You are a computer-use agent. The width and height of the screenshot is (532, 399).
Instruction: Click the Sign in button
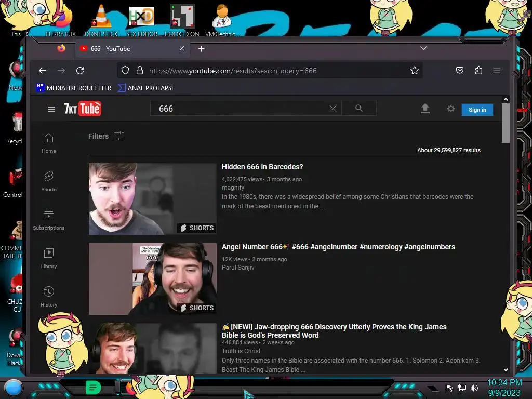point(477,110)
